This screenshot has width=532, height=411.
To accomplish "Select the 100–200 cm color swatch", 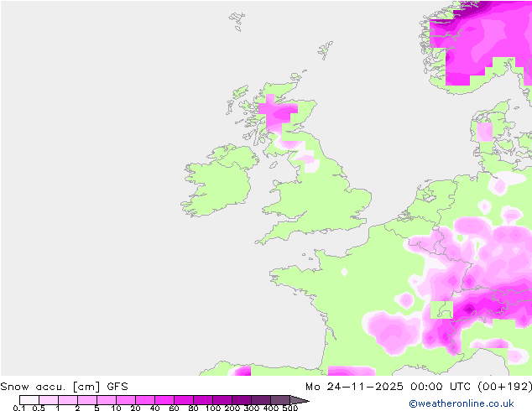I will pyautogui.click(x=222, y=400).
